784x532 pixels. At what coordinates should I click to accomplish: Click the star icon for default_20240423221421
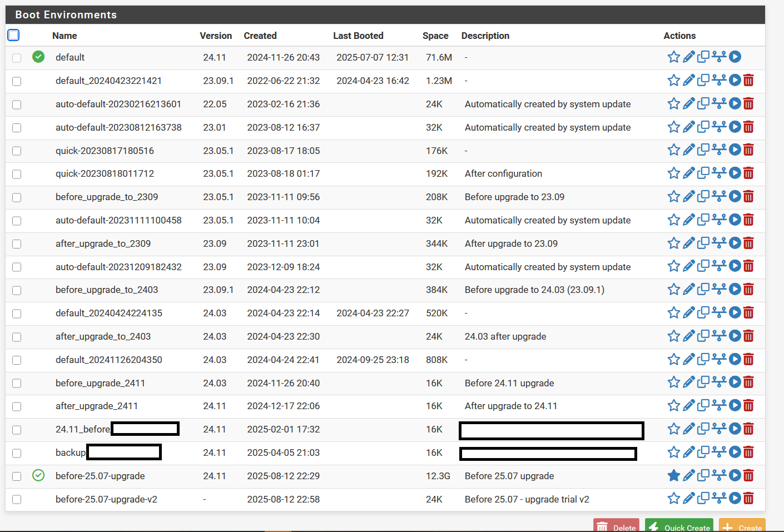673,80
